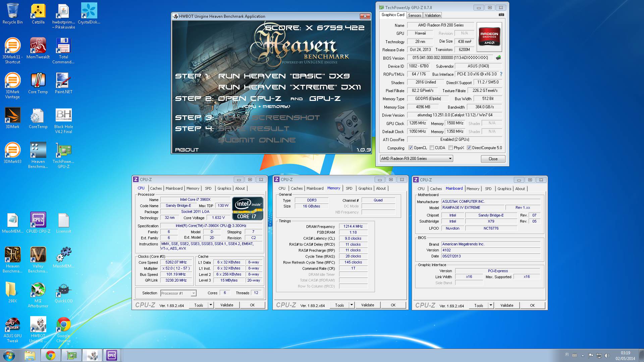Click Validate in Mainboard CPU-Z window
The width and height of the screenshot is (644, 362).
pos(507,305)
